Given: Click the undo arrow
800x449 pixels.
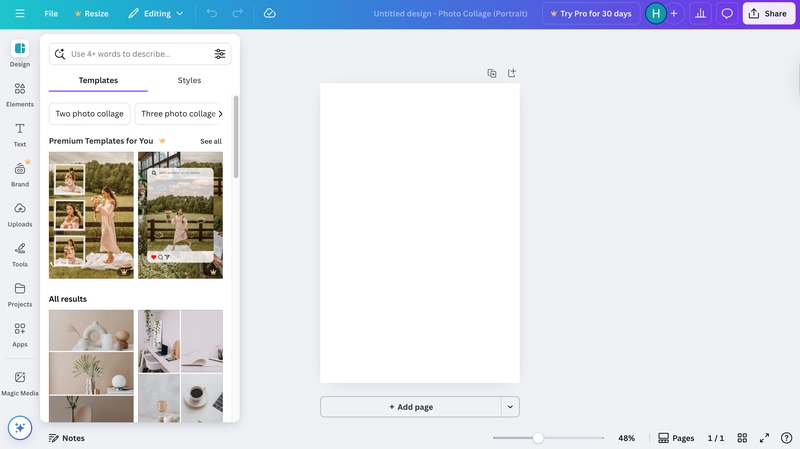Looking at the screenshot, I should click(x=212, y=13).
